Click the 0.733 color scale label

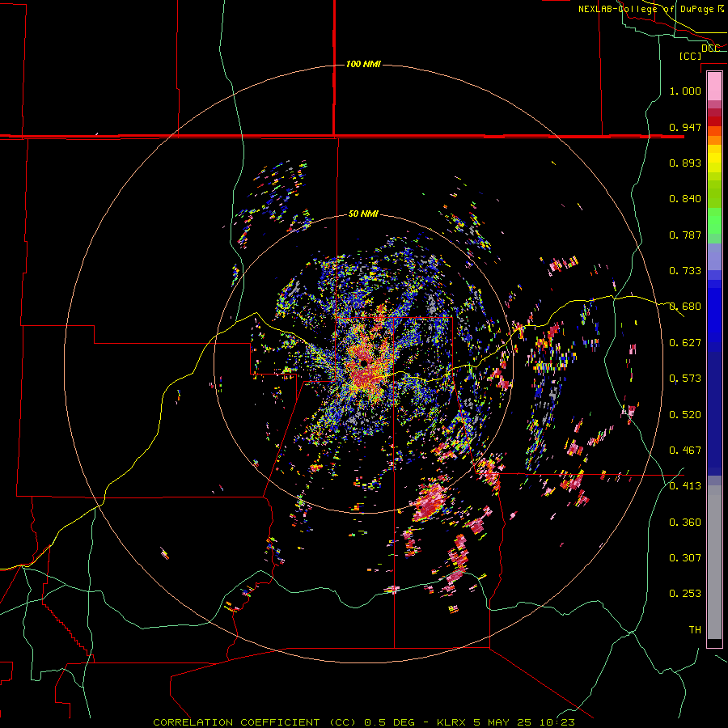coord(685,271)
